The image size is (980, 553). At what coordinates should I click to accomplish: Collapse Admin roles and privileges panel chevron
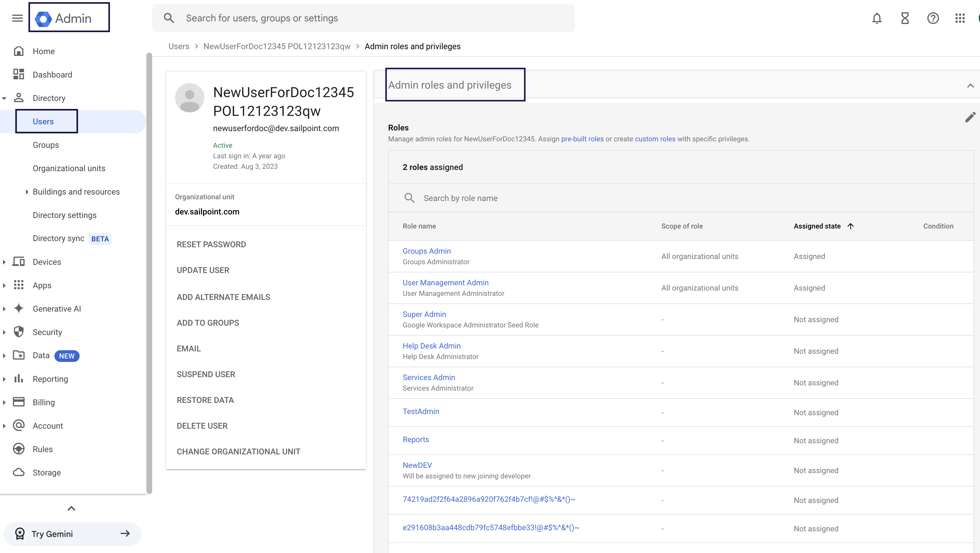[971, 85]
